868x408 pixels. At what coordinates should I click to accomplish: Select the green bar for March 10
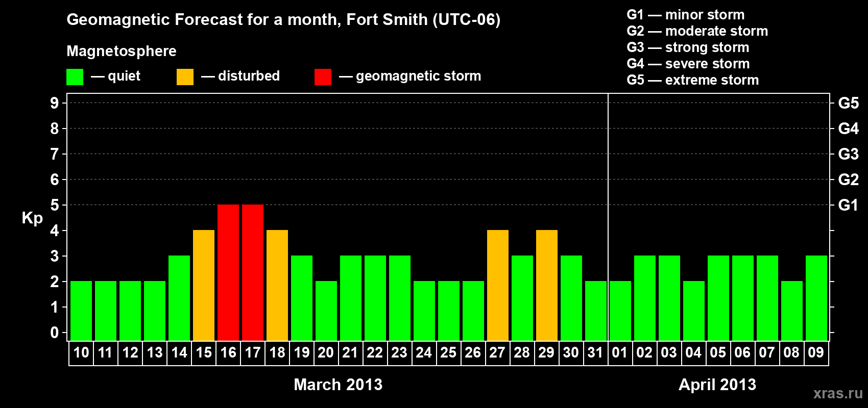click(81, 311)
